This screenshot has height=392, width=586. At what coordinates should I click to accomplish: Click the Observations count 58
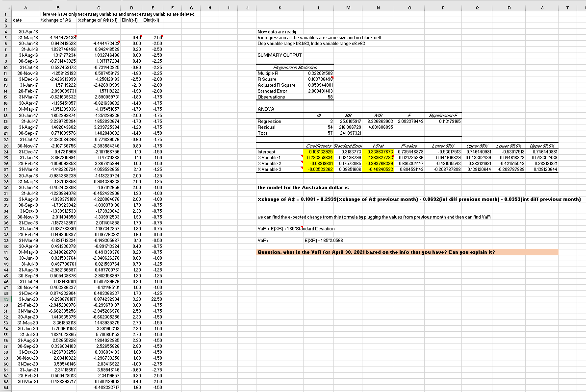tap(319, 97)
